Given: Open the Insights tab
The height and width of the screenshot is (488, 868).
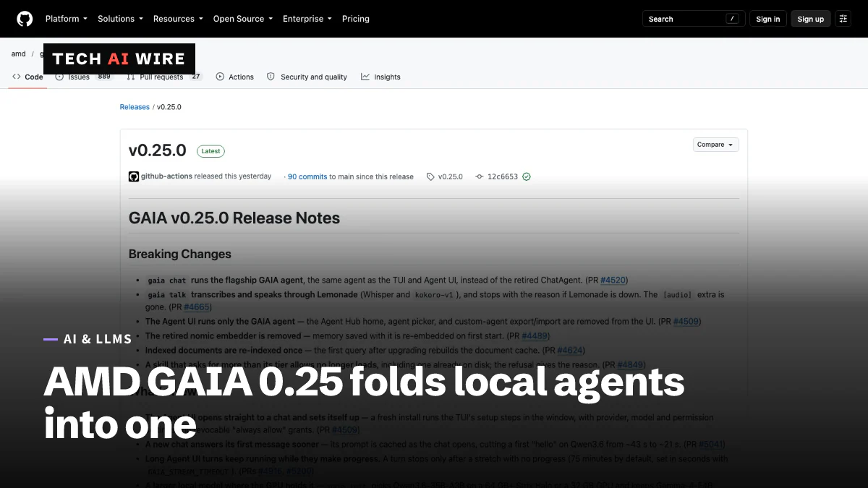Looking at the screenshot, I should point(381,77).
